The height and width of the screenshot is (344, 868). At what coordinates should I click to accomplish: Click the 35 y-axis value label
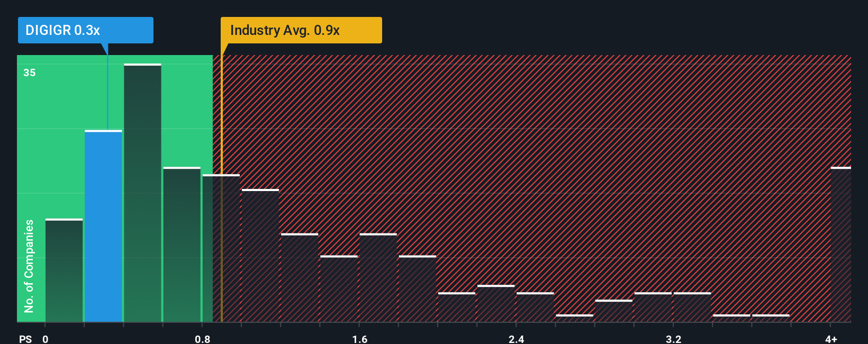(x=30, y=73)
